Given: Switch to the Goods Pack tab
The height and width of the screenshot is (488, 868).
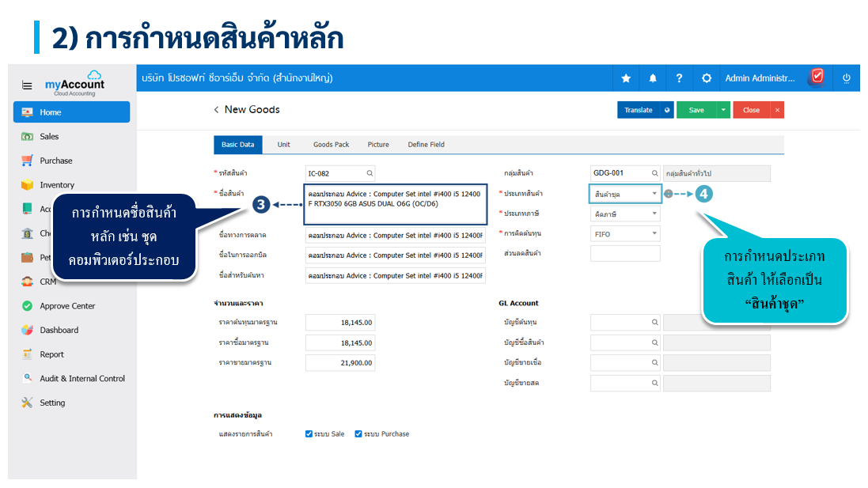Looking at the screenshot, I should 331,145.
